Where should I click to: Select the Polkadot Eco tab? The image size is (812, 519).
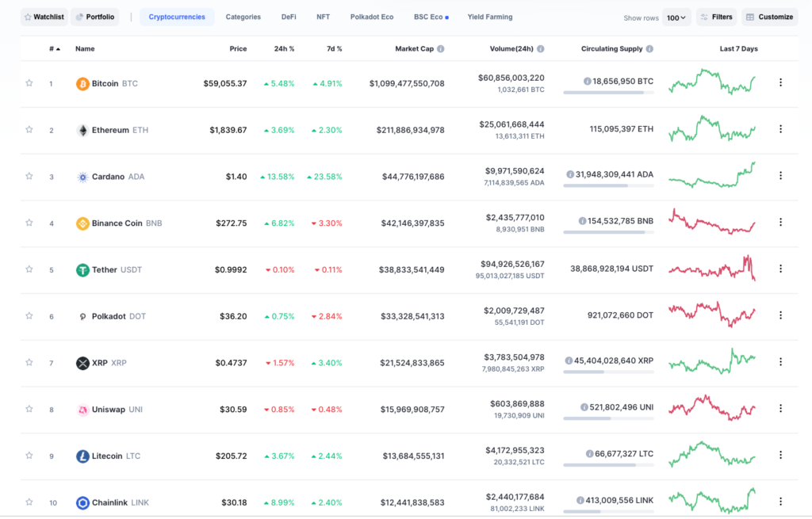tap(372, 17)
